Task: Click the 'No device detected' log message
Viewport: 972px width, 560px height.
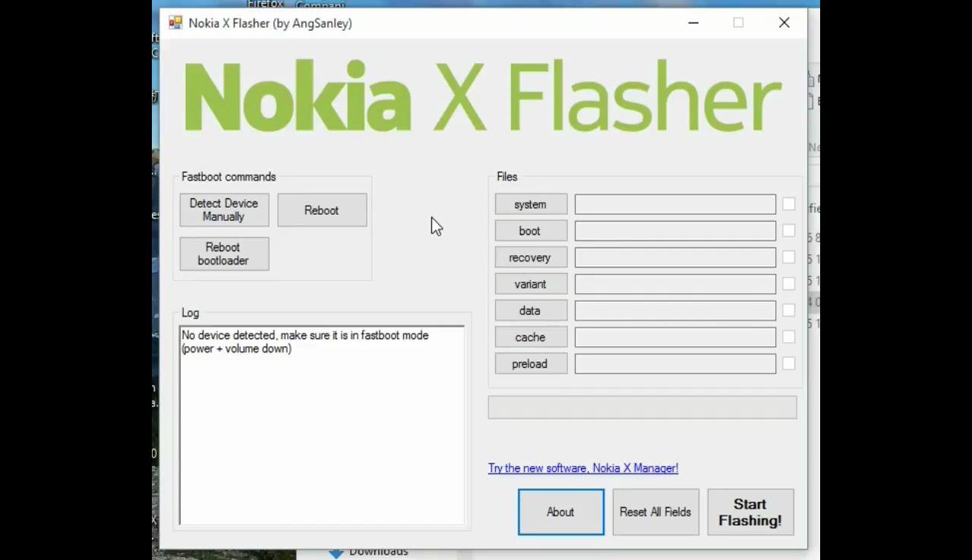Action: 305,342
